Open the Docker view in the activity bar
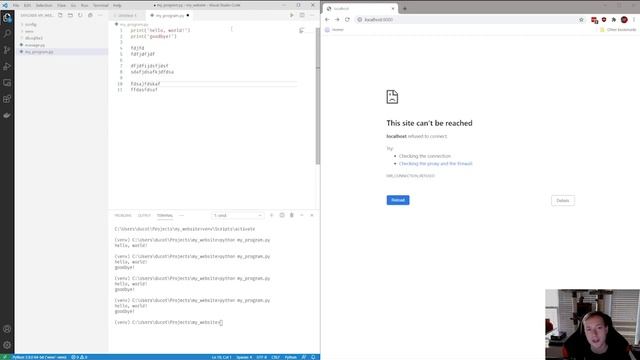This screenshot has height=360, width=640. click(x=7, y=115)
